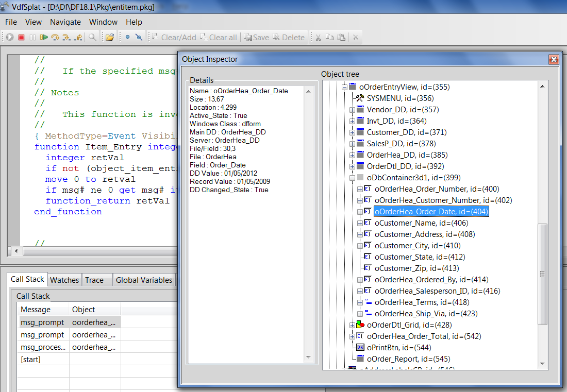Screen dimensions: 567x392
Task: Click the SYSMENU tools icon in tree
Action: [x=360, y=98]
